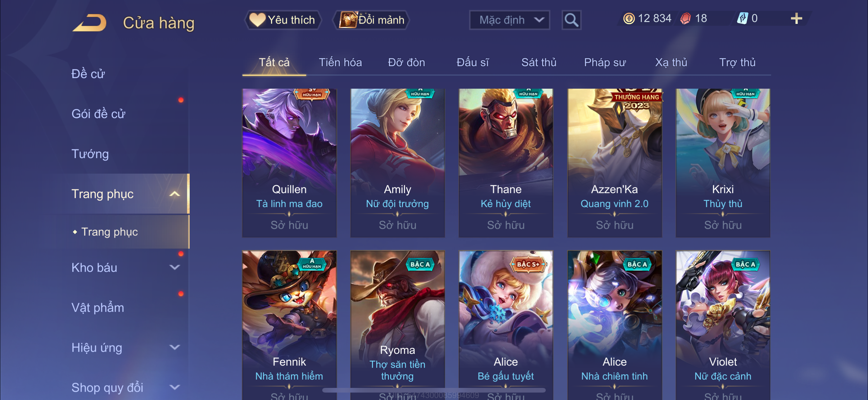Click the plus icon to add currency
868x400 pixels.
[x=796, y=19]
